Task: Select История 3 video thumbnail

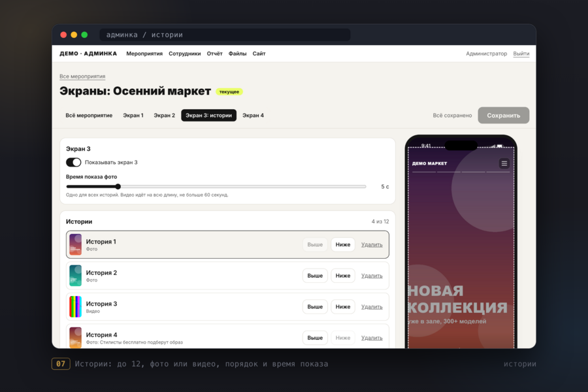Action: point(75,307)
